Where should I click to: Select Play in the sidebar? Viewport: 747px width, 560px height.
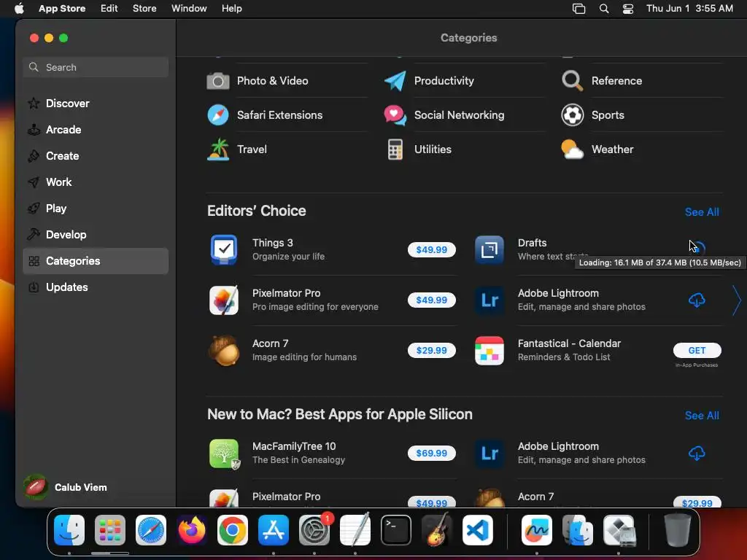click(x=96, y=208)
